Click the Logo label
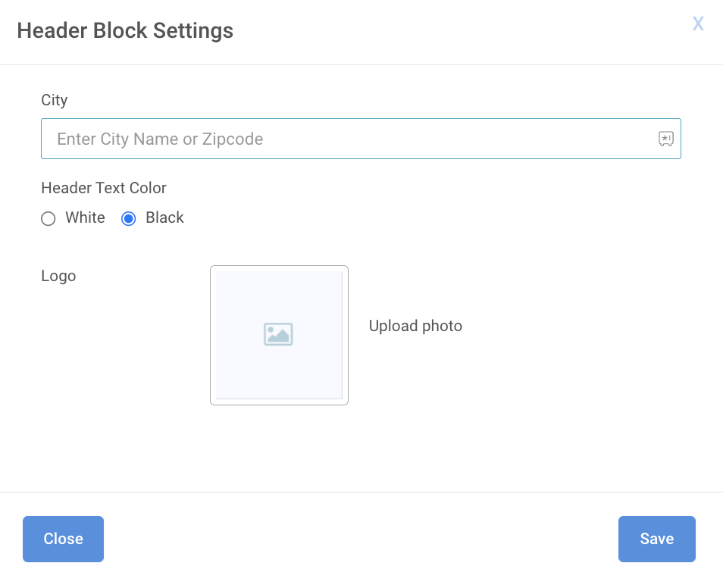The height and width of the screenshot is (588, 723). 58,277
